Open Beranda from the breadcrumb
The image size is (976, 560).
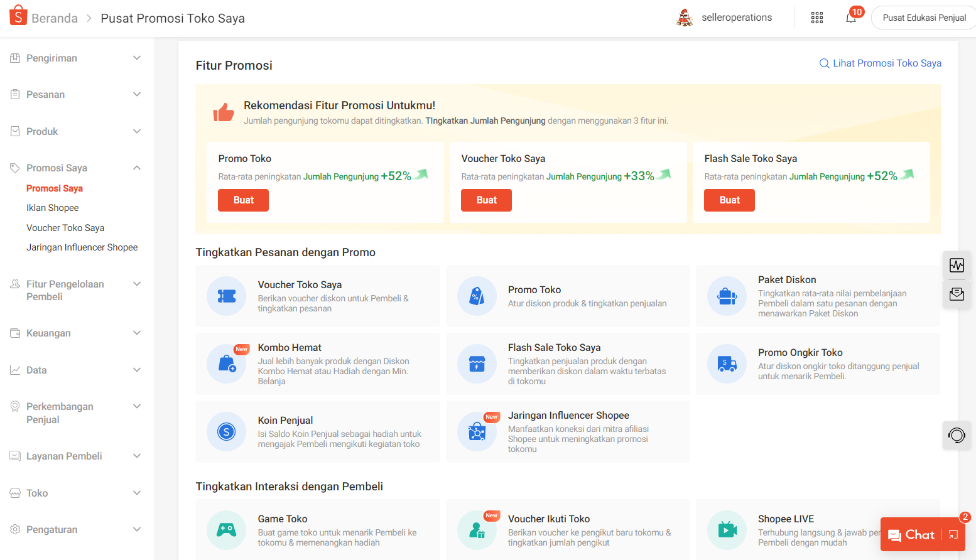pos(56,18)
